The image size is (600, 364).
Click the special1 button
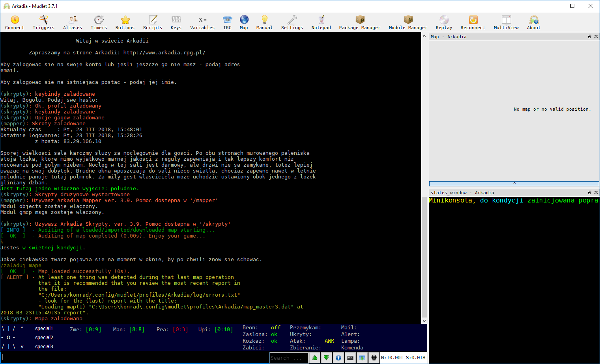(44, 329)
